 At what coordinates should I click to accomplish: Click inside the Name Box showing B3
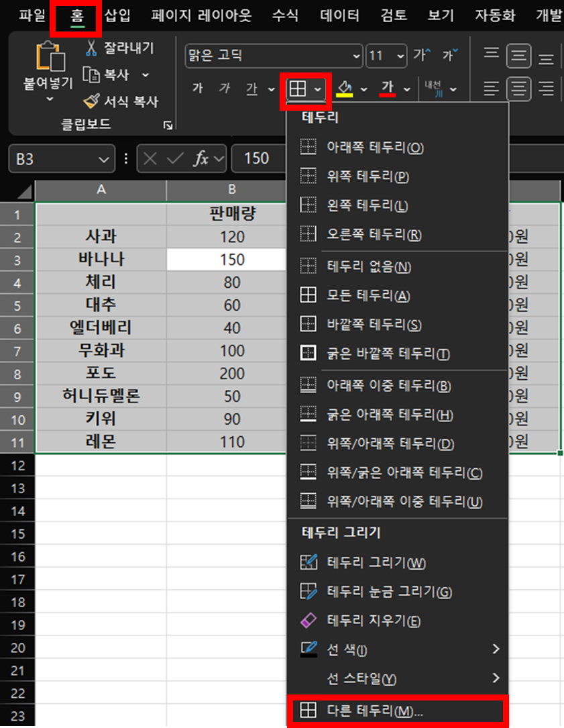click(x=54, y=158)
